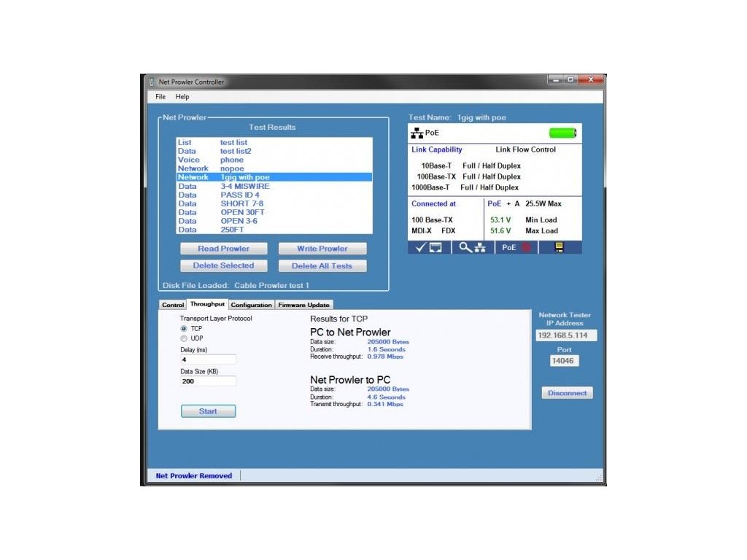Select the List 'test list' row
The image size is (747, 560).
click(x=274, y=142)
